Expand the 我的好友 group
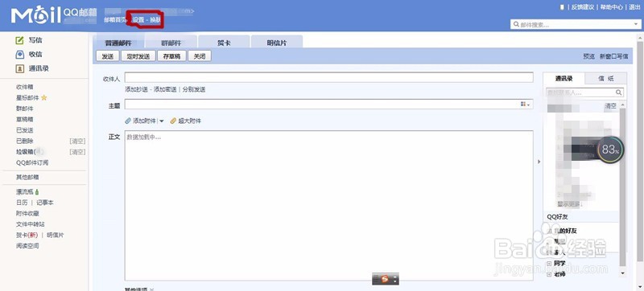644x291 pixels. pos(549,231)
